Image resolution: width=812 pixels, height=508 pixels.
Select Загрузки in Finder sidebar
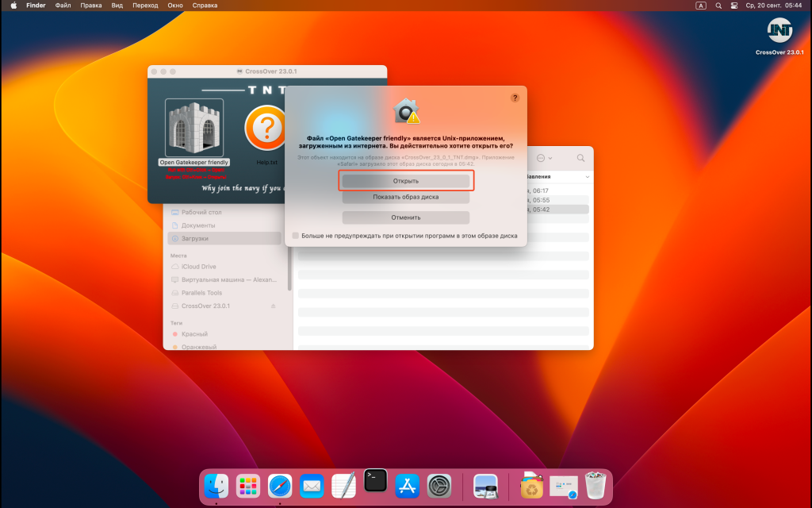coord(224,238)
